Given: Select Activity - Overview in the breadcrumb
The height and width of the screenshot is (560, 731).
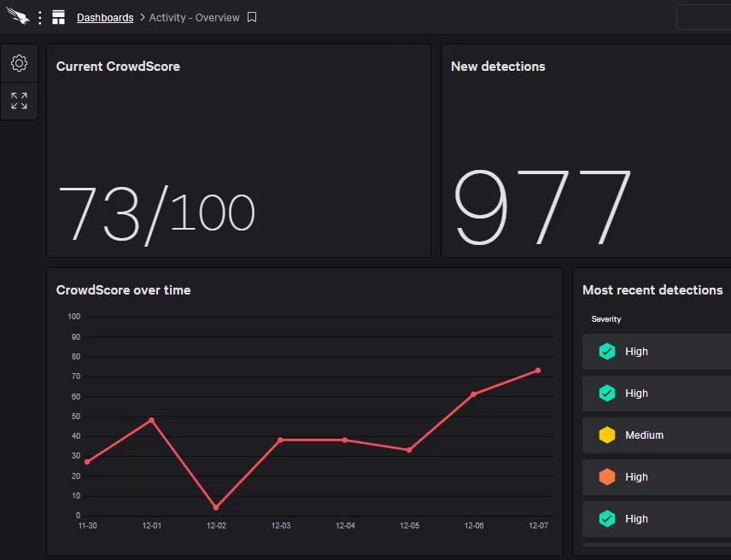Looking at the screenshot, I should point(193,17).
